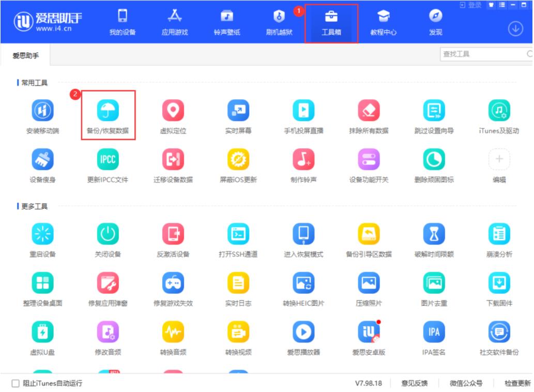Select the 爱思助手 tab
This screenshot has width=534, height=392.
tap(25, 55)
